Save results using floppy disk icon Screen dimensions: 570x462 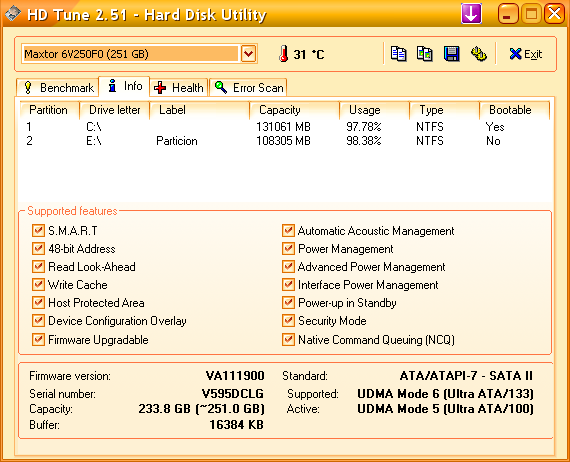451,54
